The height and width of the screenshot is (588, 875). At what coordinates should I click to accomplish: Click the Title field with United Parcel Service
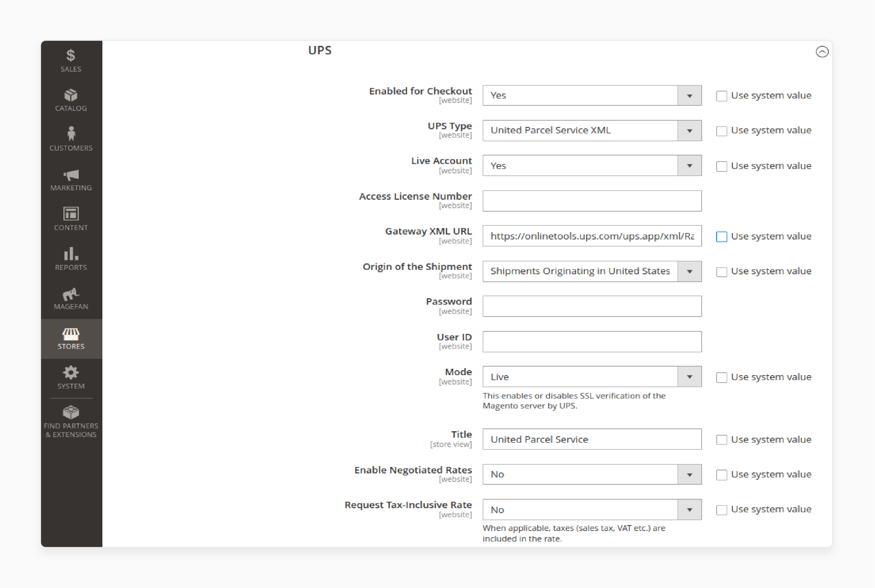[x=592, y=439]
